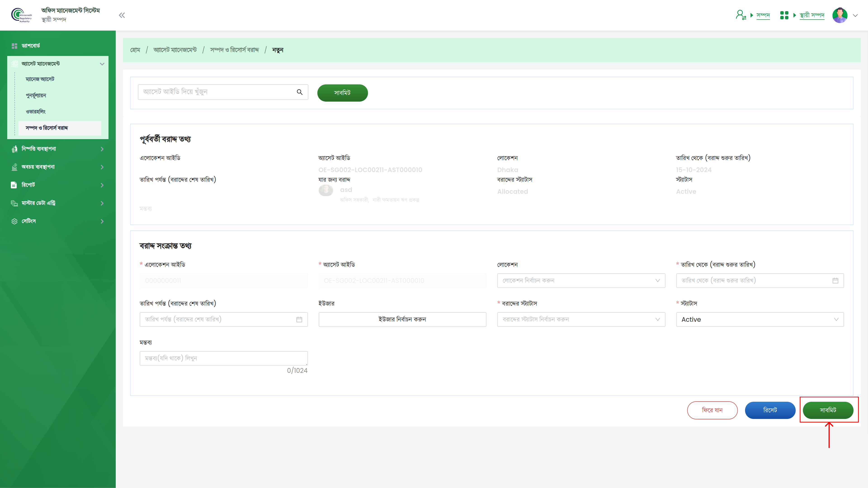Open the user profile avatar
This screenshot has height=488, width=868.
tap(840, 15)
